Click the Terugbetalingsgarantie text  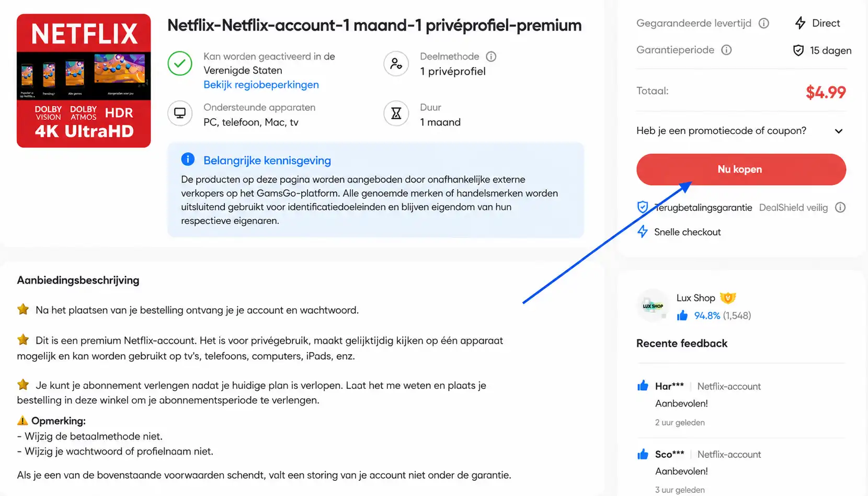pos(703,208)
